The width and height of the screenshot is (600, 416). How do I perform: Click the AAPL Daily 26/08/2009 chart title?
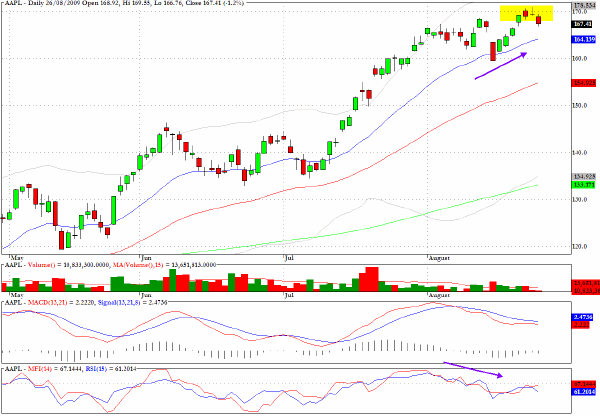point(122,3)
